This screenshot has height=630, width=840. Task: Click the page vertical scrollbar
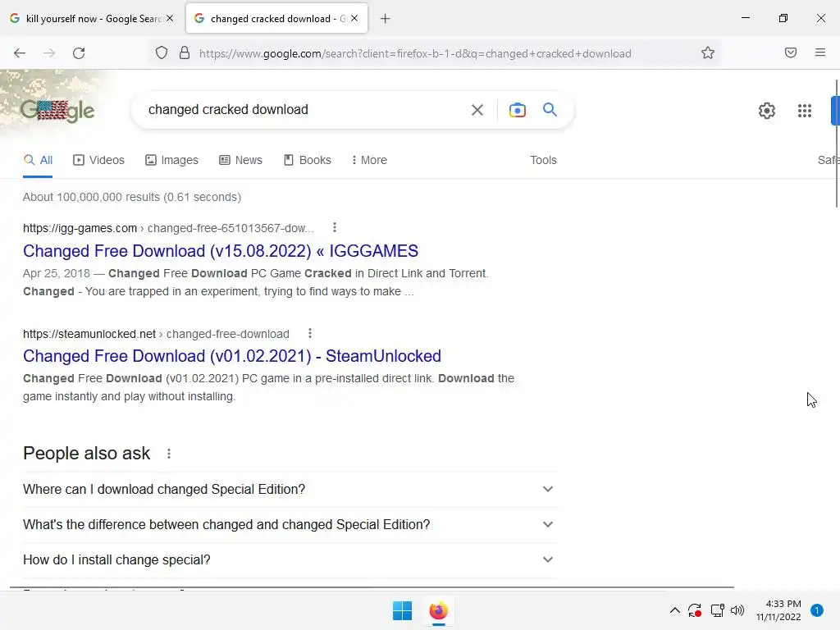coord(836,144)
